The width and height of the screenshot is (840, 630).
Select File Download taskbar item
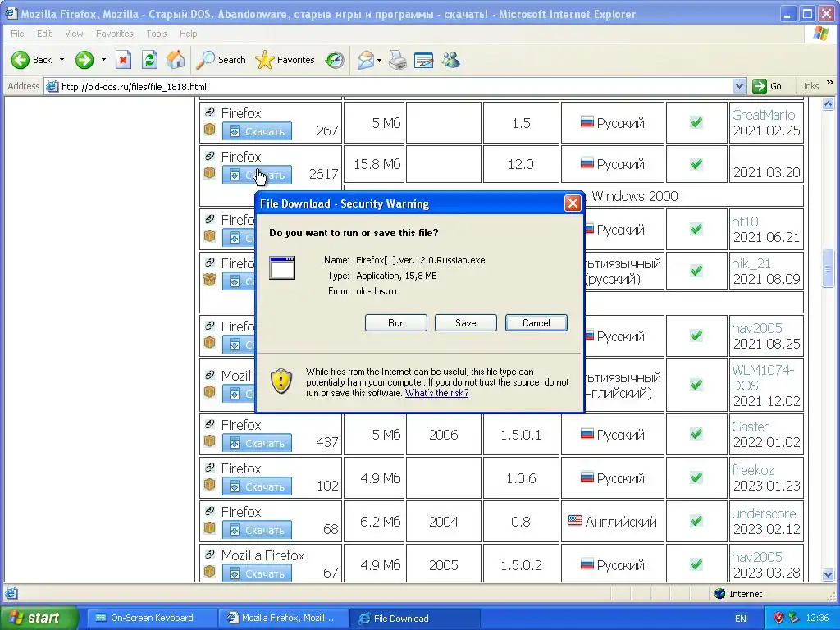tap(414, 618)
